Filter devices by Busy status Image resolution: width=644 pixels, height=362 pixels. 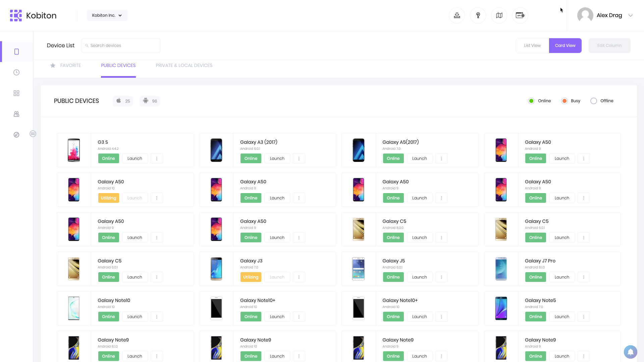[565, 101]
